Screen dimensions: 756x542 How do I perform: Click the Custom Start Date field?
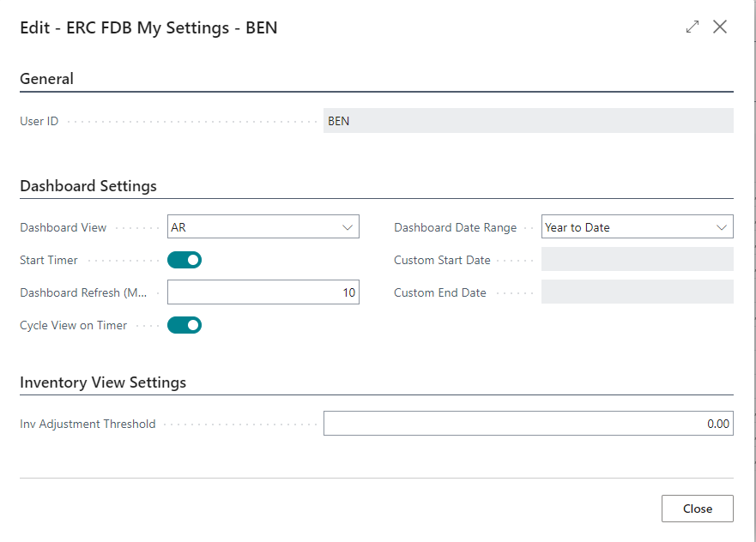click(x=638, y=260)
